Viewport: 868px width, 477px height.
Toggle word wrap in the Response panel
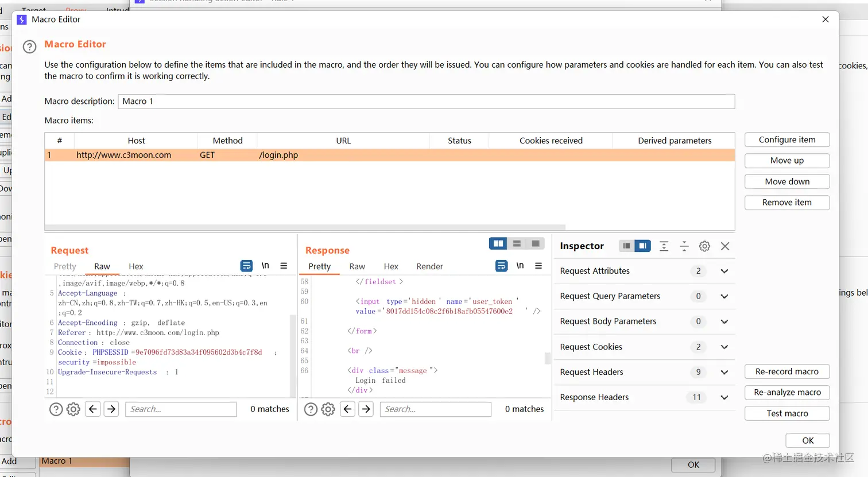click(501, 266)
